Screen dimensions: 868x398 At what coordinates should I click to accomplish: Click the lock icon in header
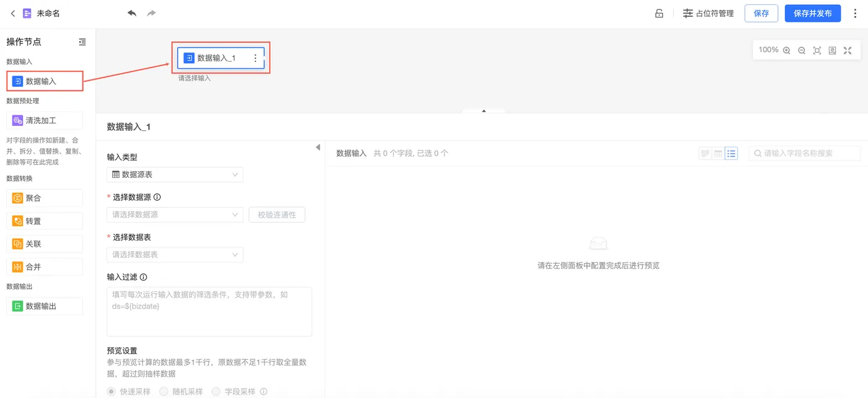[x=659, y=13]
